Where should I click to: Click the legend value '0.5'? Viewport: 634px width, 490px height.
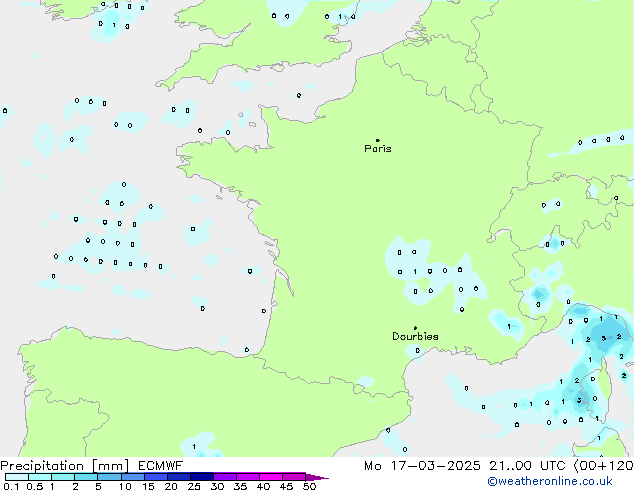coord(35,486)
